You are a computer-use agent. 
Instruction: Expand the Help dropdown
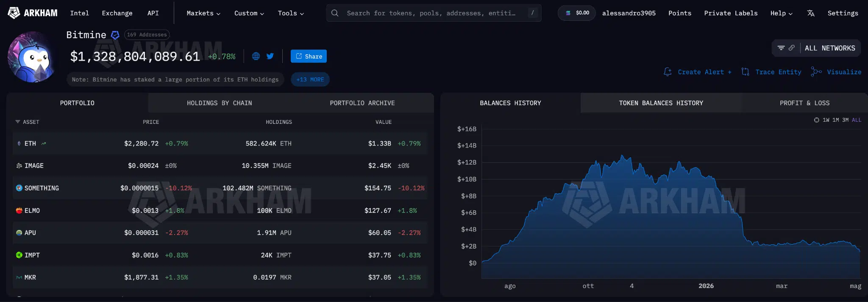tap(781, 13)
